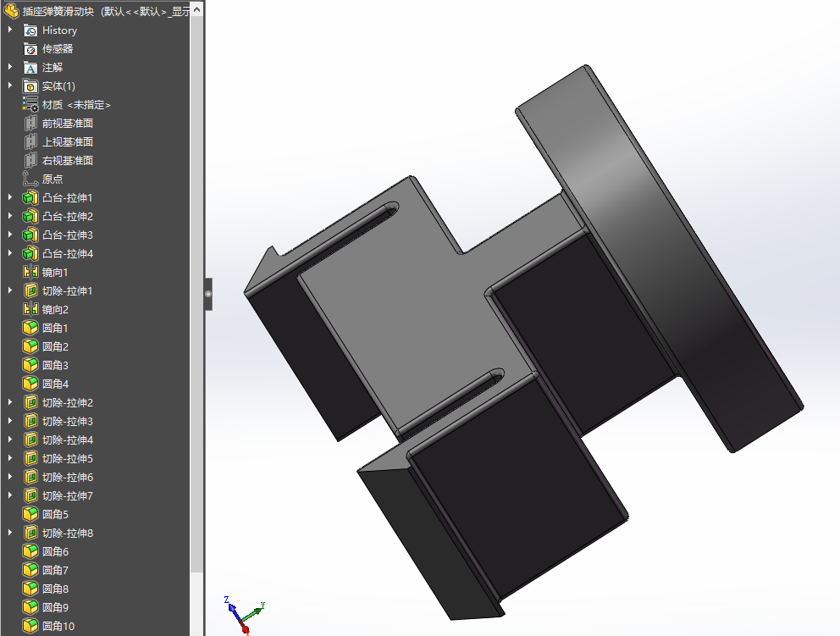Select the 材质 <未指定> label

click(x=76, y=105)
